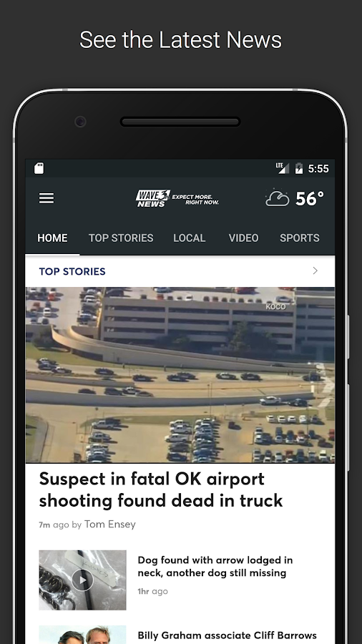Switch to the TOP STORIES tab
The image size is (362, 644).
click(x=121, y=238)
